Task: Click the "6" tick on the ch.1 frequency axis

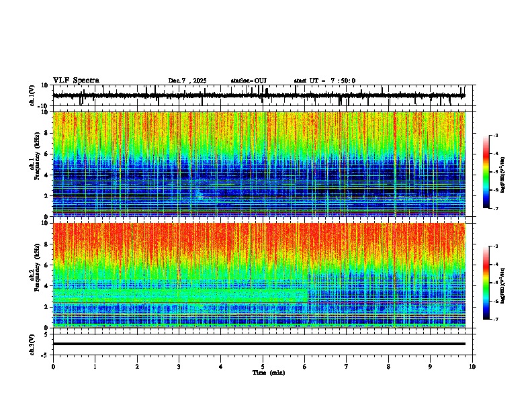Action: click(x=47, y=154)
